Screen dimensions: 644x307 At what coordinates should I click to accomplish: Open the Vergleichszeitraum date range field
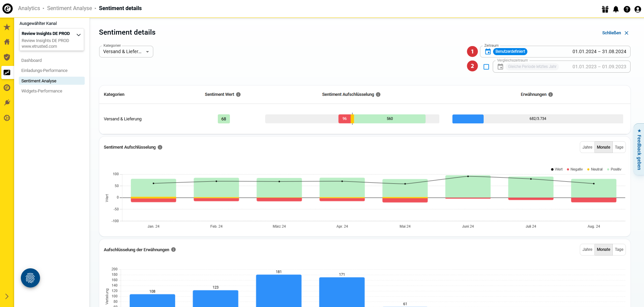click(561, 67)
